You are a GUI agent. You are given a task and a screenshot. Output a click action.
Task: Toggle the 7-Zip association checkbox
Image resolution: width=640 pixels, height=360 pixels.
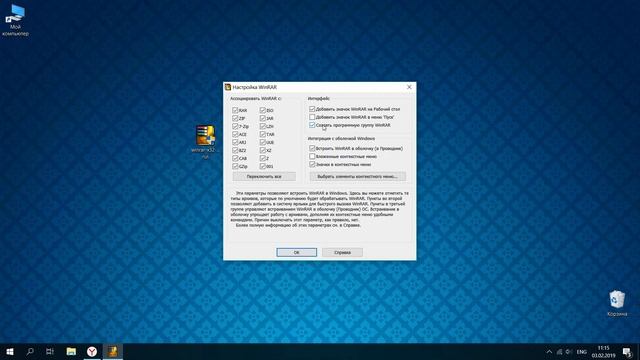[235, 126]
